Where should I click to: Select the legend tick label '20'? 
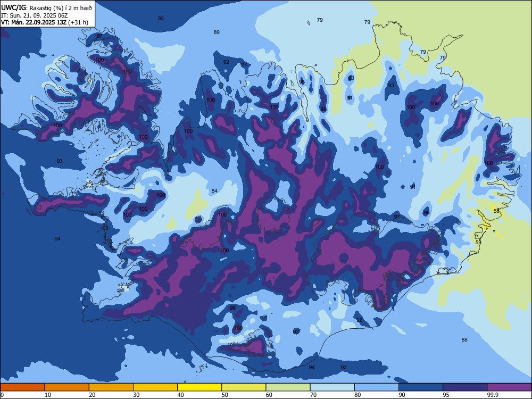tap(92, 395)
